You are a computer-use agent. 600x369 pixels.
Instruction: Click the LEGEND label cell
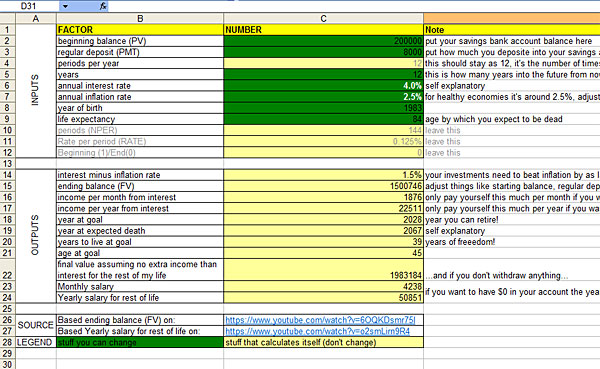pos(36,342)
